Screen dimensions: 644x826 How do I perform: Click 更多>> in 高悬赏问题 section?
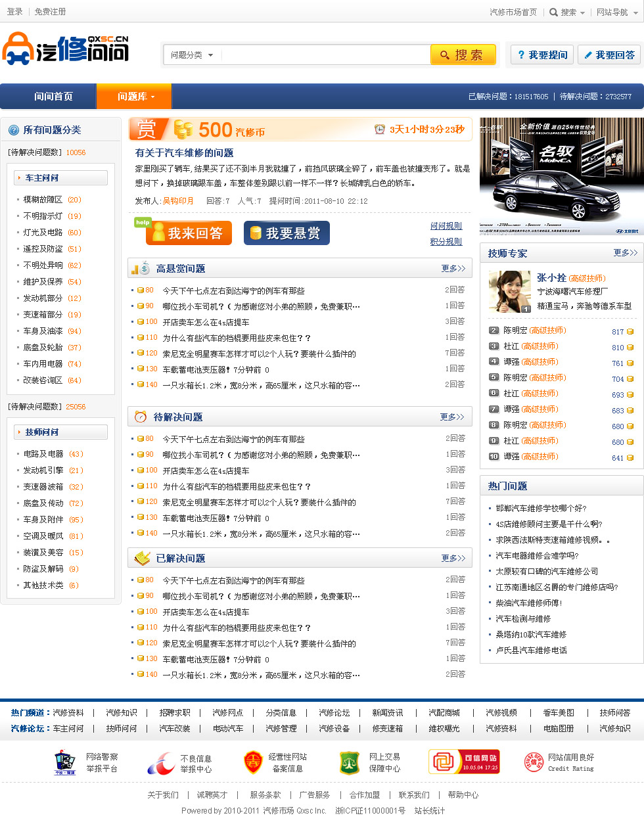tap(453, 268)
